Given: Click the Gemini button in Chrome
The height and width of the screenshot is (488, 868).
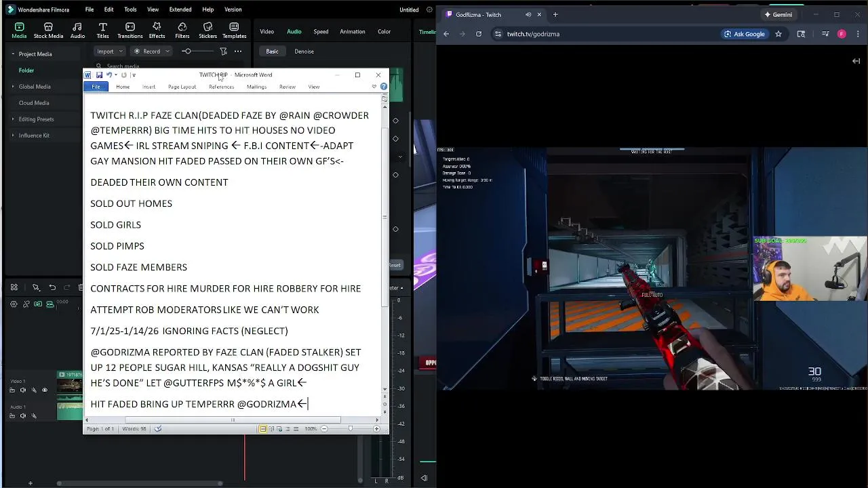Looking at the screenshot, I should pyautogui.click(x=777, y=14).
